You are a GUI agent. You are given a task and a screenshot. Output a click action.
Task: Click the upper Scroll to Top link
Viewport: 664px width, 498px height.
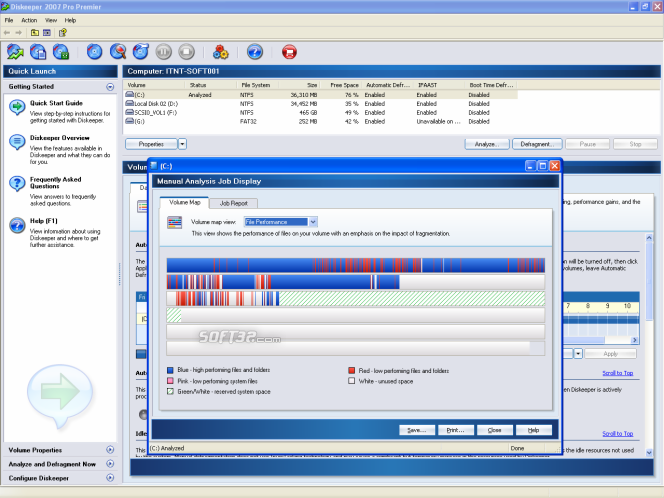617,373
